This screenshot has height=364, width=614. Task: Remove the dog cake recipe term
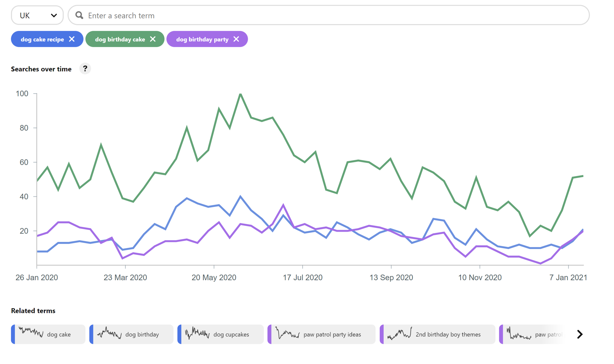(72, 39)
